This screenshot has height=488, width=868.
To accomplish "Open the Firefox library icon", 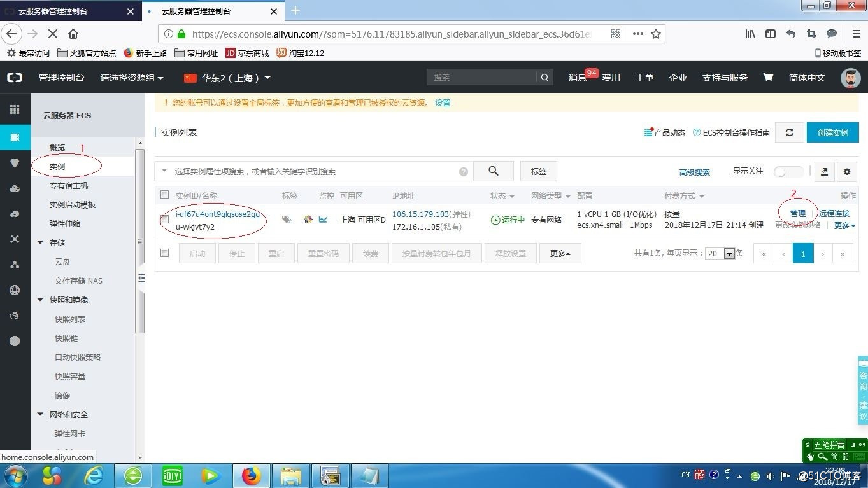I will [750, 34].
